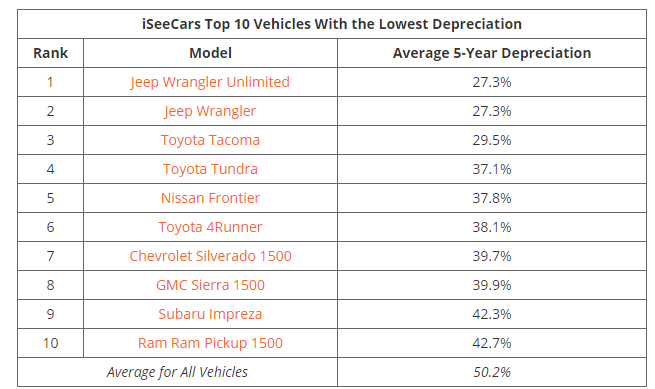Select the Toyota Tundra link
The image size is (655, 389).
click(210, 169)
